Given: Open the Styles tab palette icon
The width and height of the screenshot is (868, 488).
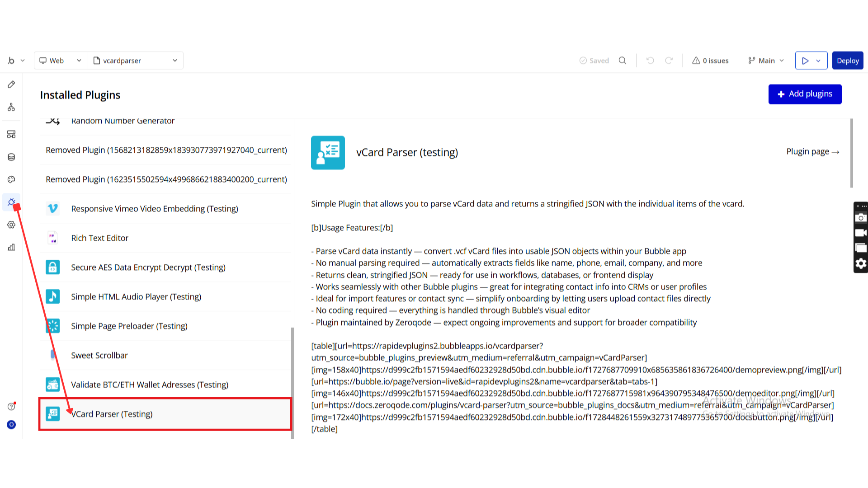Looking at the screenshot, I should tap(11, 179).
